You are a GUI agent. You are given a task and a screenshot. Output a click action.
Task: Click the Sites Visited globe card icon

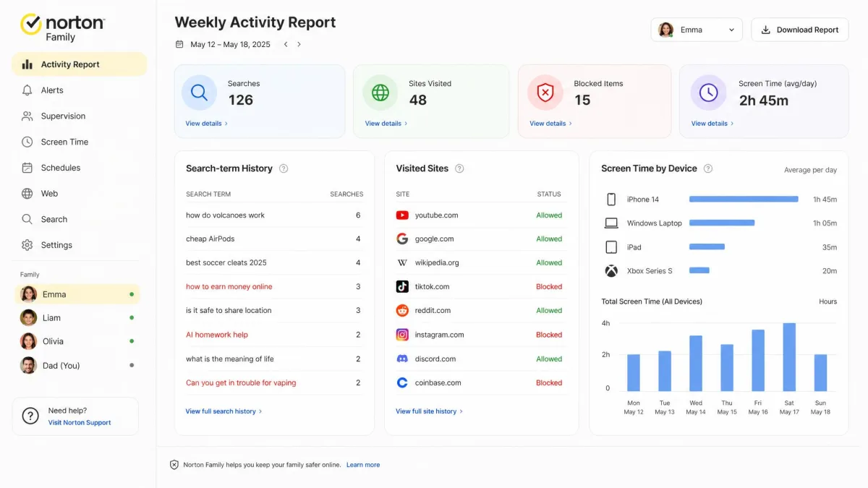[x=380, y=93]
